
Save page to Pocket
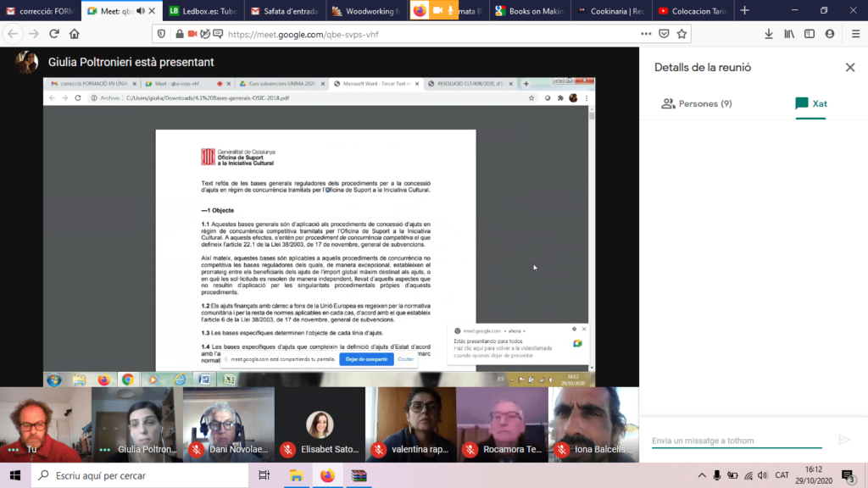tap(664, 34)
